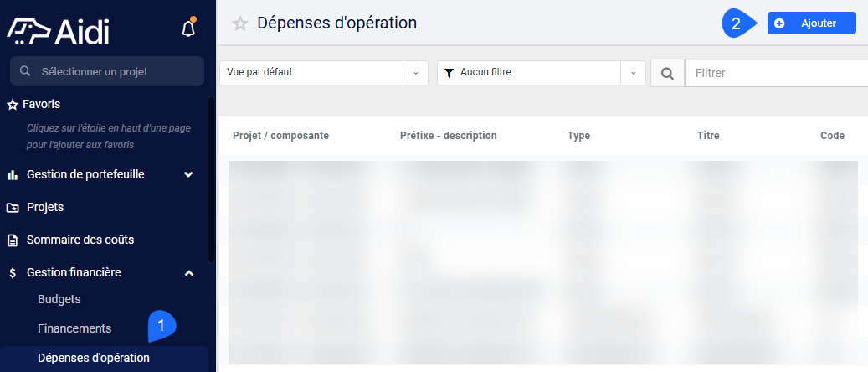
Task: Click the Aidi logo
Action: [x=58, y=32]
